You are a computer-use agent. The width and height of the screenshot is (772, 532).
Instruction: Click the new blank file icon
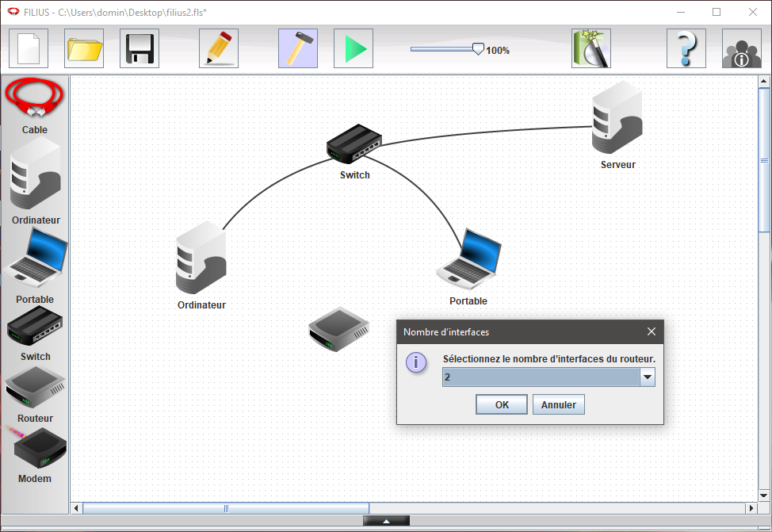29,49
